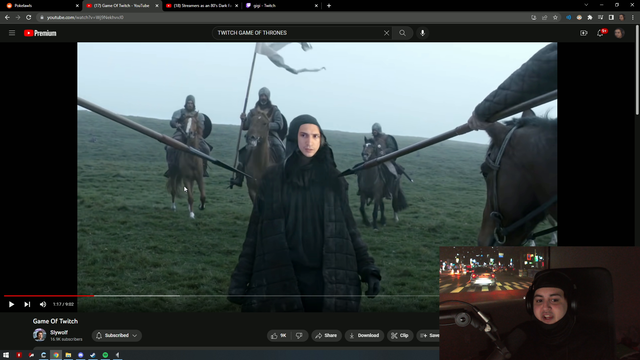Open Discord from the taskbar
This screenshot has width=640, height=360.
81,355
